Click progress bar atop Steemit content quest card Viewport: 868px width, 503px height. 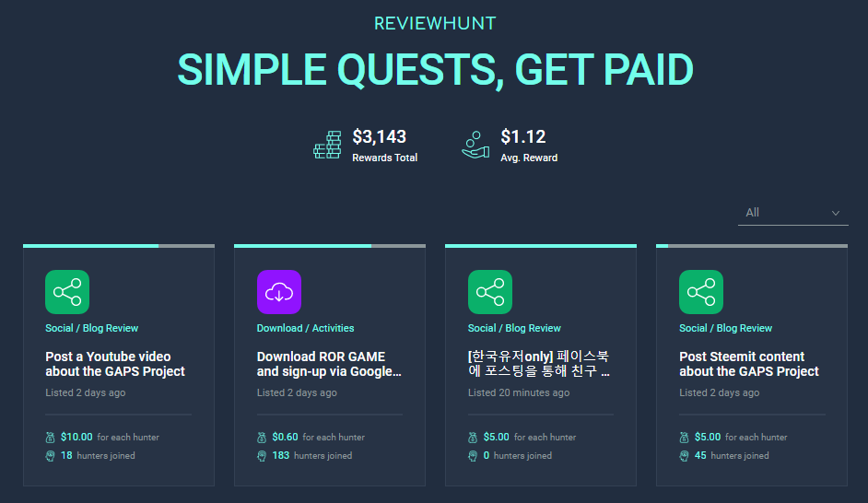coord(752,246)
